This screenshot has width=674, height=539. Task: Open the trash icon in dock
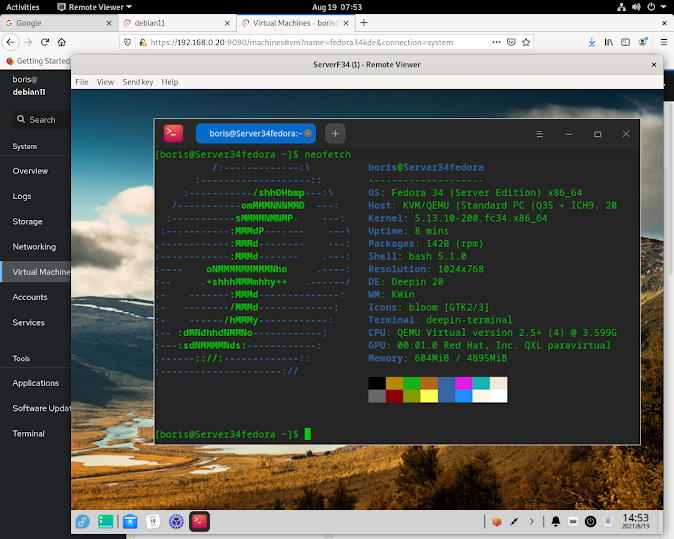608,522
